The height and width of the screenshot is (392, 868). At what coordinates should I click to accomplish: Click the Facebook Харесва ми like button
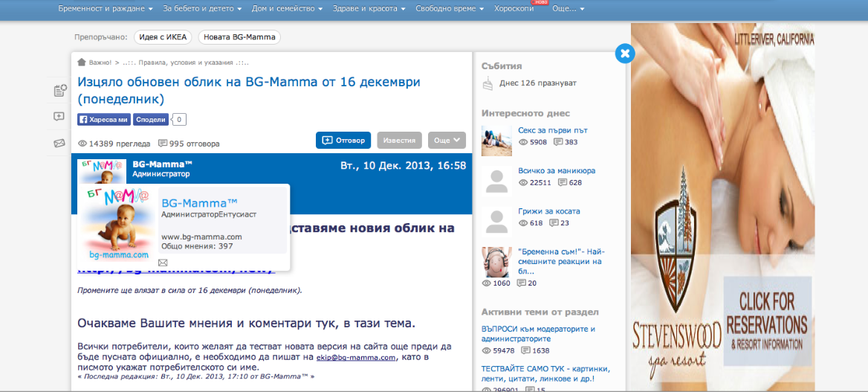(104, 119)
